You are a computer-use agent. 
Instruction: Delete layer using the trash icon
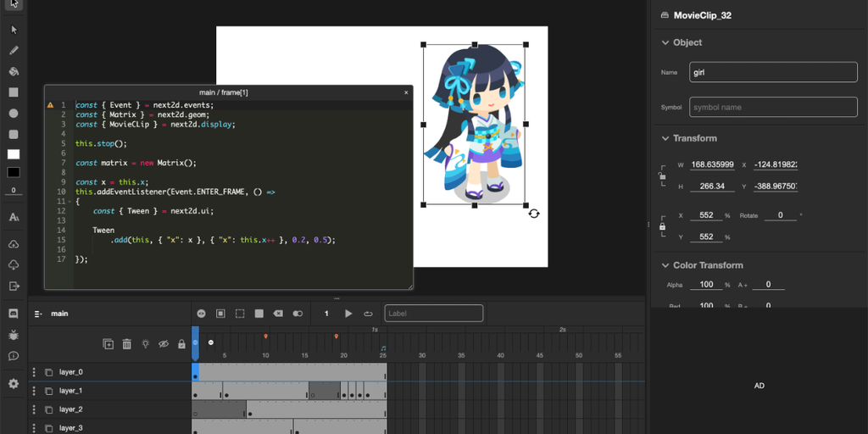click(x=127, y=344)
